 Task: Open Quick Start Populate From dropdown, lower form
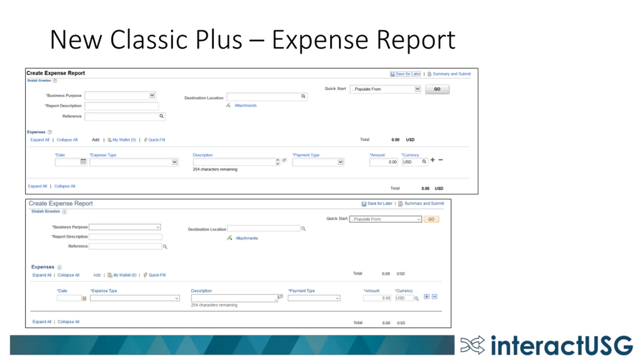pos(385,219)
